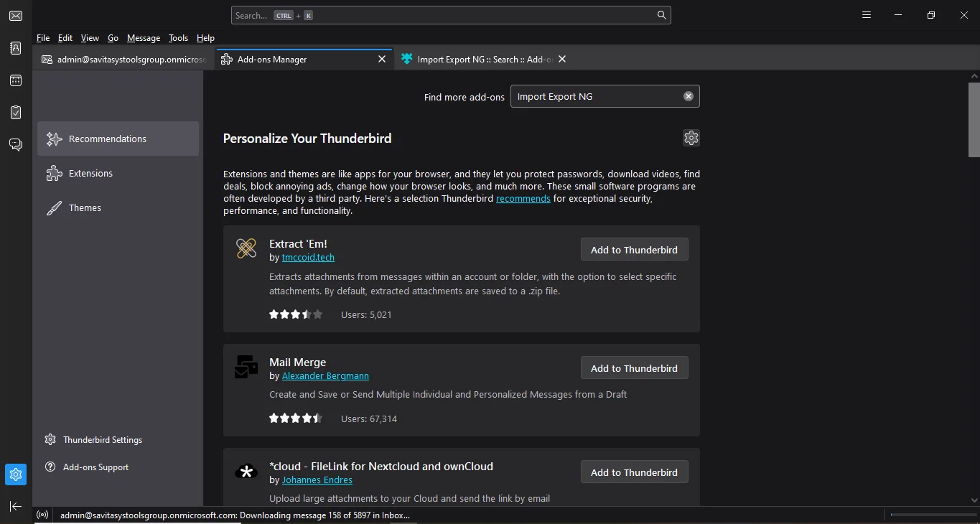Click 'Users: 5,021' text
This screenshot has width=980, height=524.
pos(366,314)
